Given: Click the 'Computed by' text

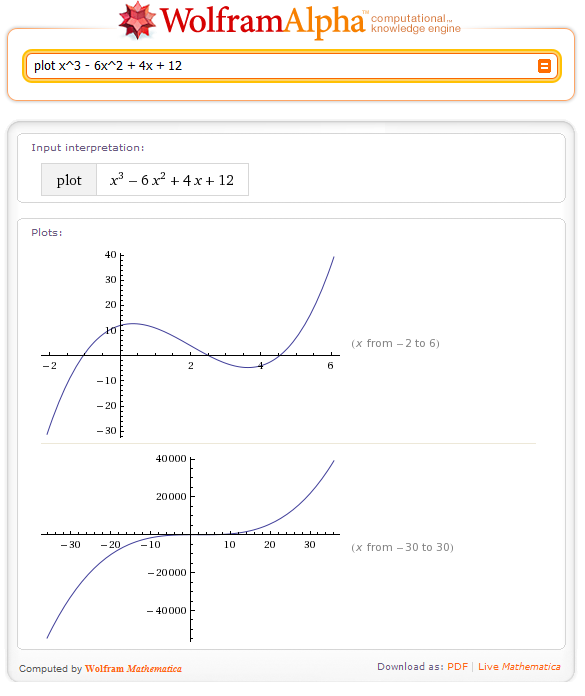Looking at the screenshot, I should click(x=50, y=668).
